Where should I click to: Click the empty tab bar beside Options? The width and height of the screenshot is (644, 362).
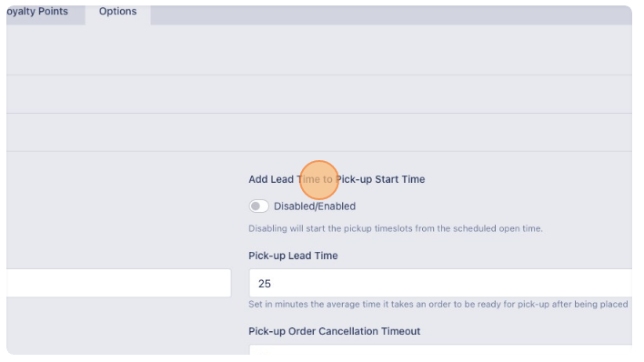[x=391, y=15]
